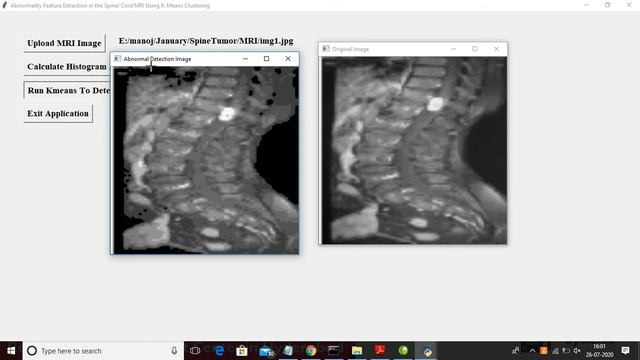The height and width of the screenshot is (360, 640).
Task: Open Task View from the taskbar
Action: coord(195,351)
